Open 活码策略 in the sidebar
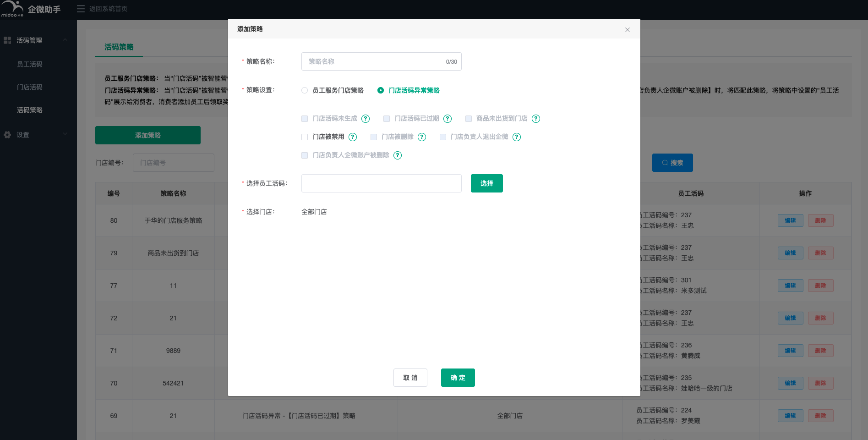This screenshot has width=868, height=440. [30, 110]
